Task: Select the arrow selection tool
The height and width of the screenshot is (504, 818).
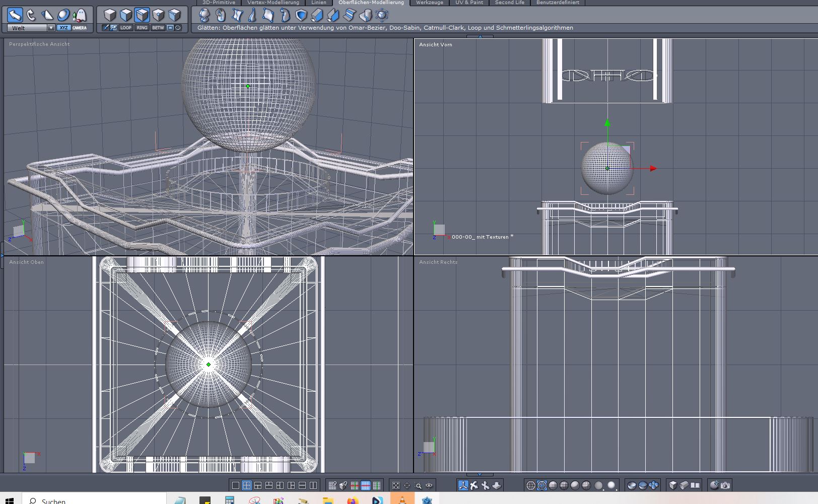Action: point(15,15)
